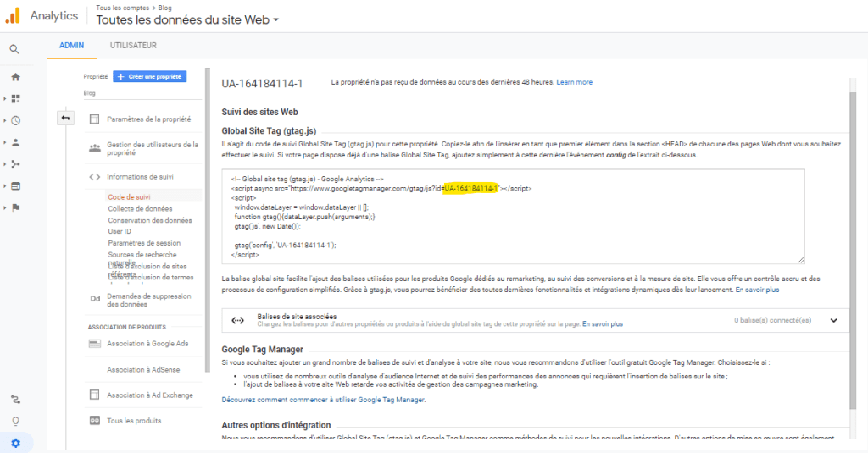Expand the Customization section arrow in sidebar
Image resolution: width=868 pixels, height=453 pixels.
(x=5, y=98)
